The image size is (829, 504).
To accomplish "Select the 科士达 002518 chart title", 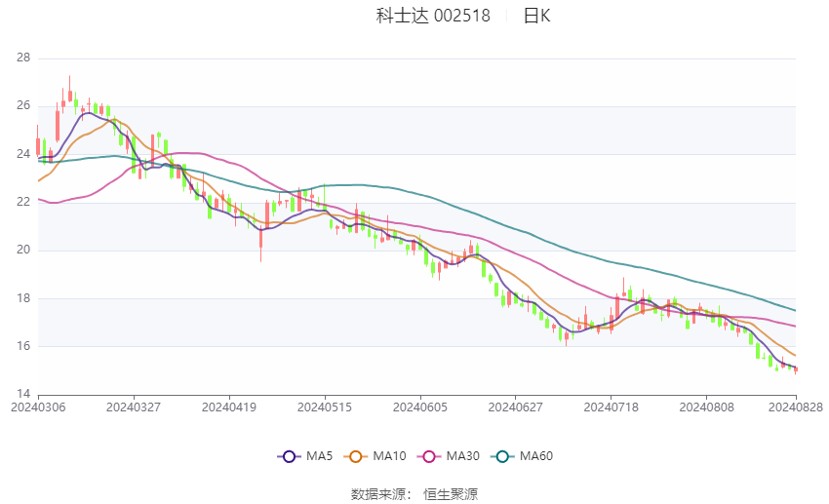I will pos(433,16).
